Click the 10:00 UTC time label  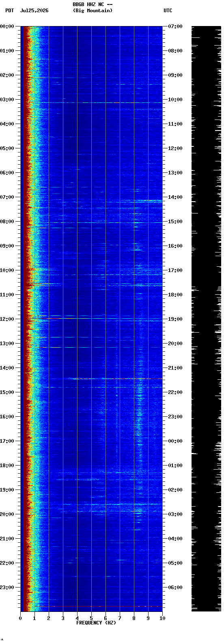175,100
